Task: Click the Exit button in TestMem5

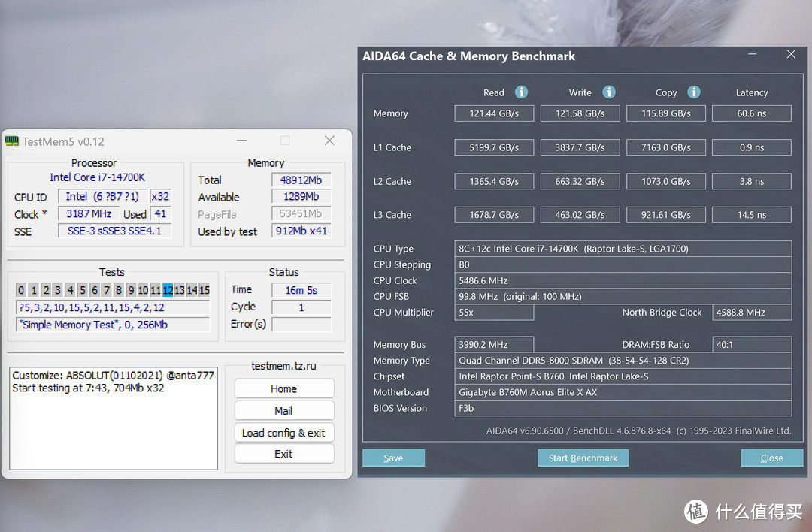Action: coord(283,454)
